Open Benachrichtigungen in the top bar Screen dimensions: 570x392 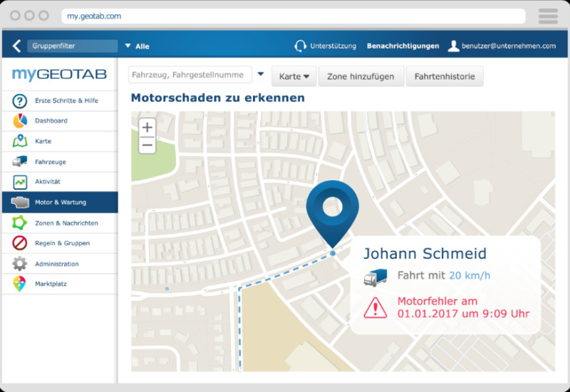tap(403, 46)
